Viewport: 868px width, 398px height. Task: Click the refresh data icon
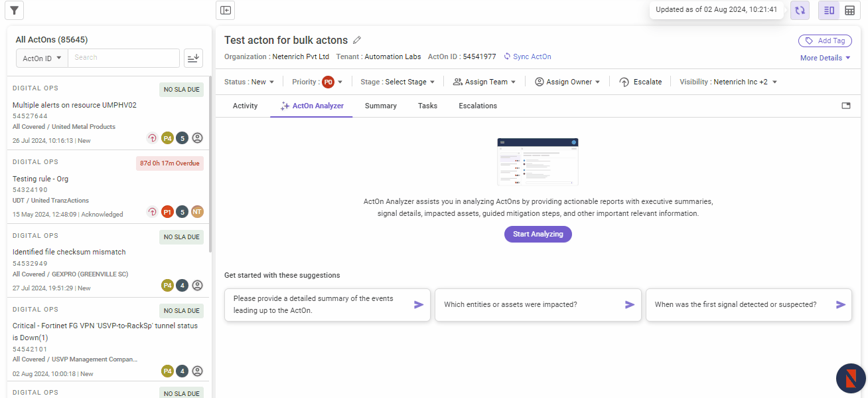tap(800, 10)
